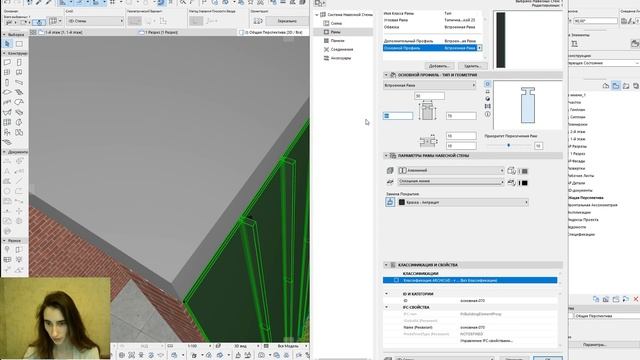Click the settings dialog top-left favorites icon
The width and height of the screenshot is (640, 360).
[x=319, y=3]
